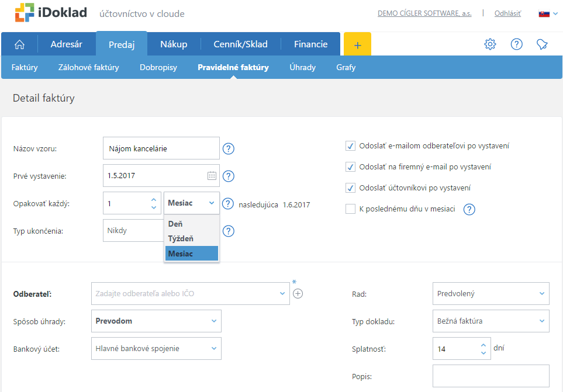
Task: Open the notifications bell icon
Action: [543, 44]
